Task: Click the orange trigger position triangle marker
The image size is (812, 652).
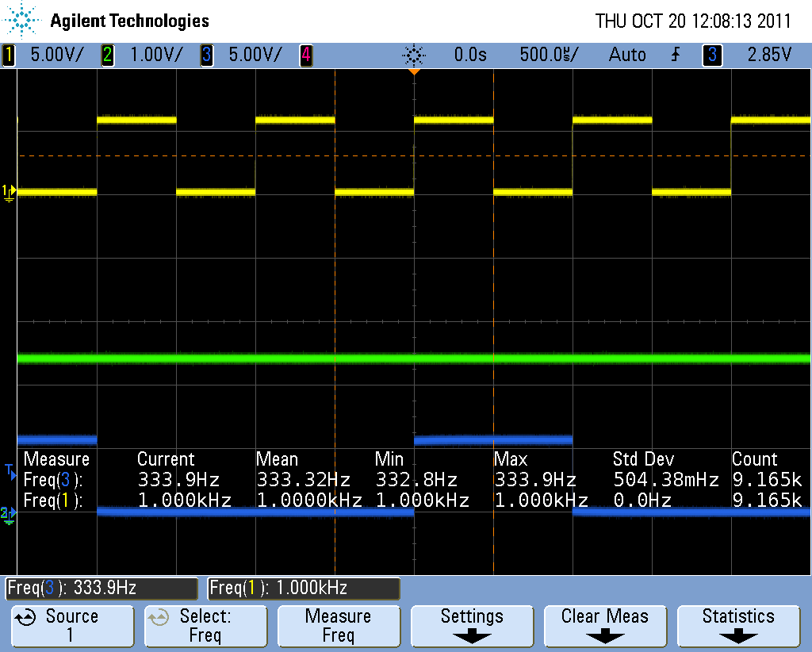Action: [414, 71]
